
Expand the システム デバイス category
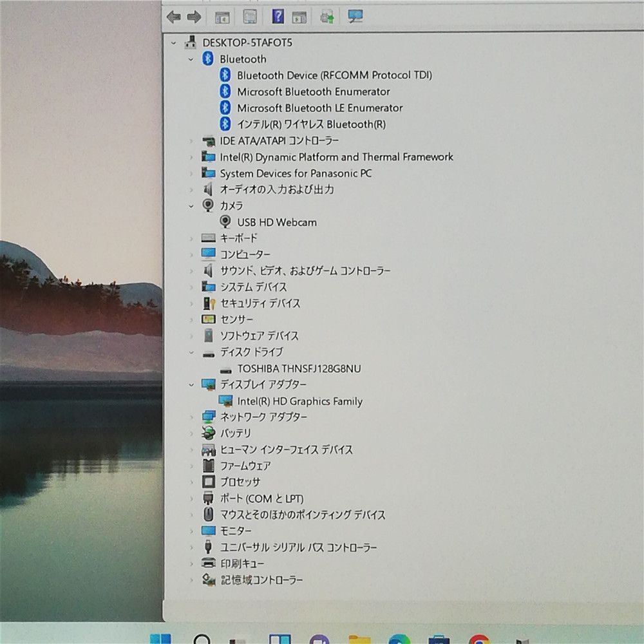(x=191, y=287)
